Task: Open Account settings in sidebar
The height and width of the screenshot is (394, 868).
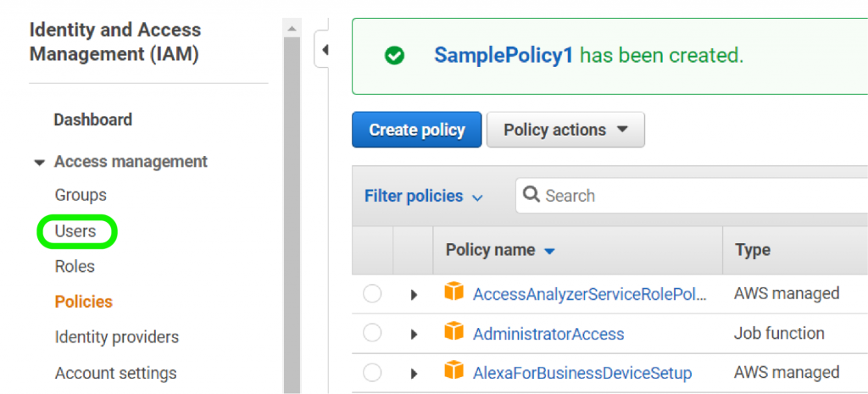Action: 115,373
